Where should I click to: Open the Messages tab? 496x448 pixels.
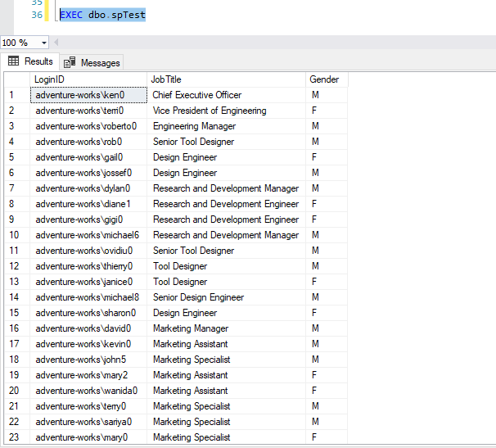point(100,62)
